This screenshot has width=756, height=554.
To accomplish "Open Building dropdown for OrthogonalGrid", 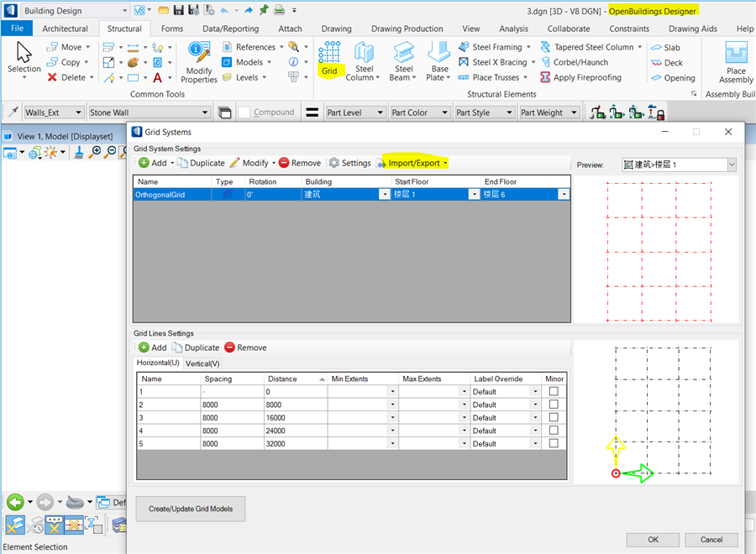I will pos(384,195).
